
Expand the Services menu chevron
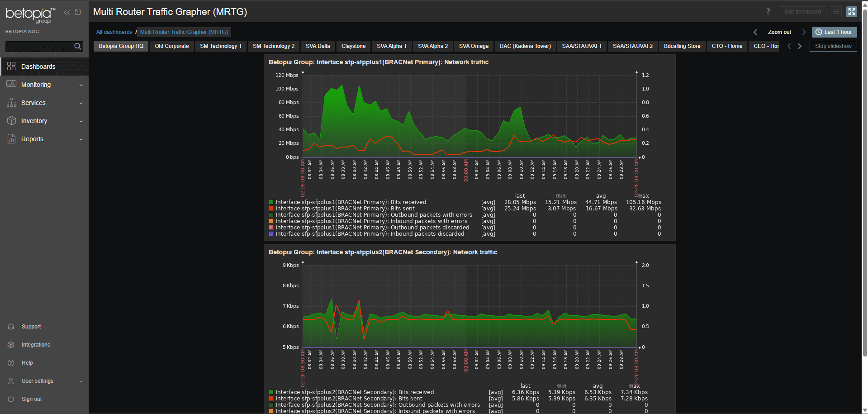coord(81,103)
